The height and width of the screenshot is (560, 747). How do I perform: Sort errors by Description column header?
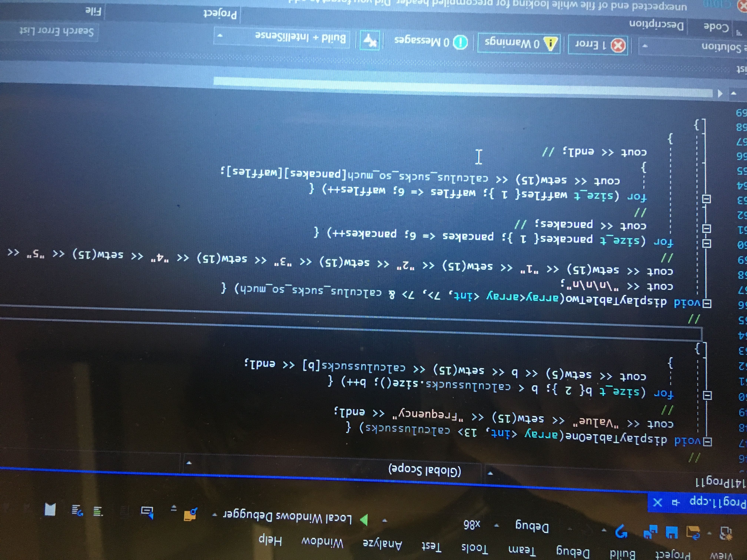[x=656, y=25]
